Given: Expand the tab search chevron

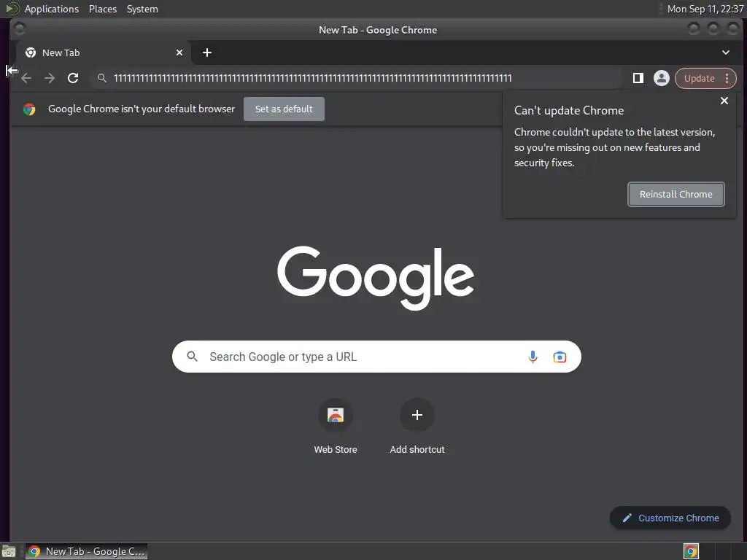Looking at the screenshot, I should click(726, 52).
